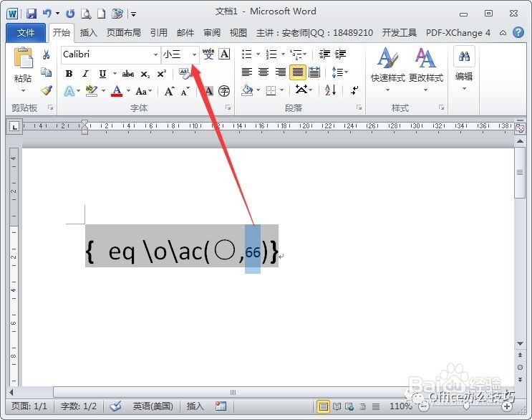Toggle character shading
The height and width of the screenshot is (420, 532).
(208, 91)
